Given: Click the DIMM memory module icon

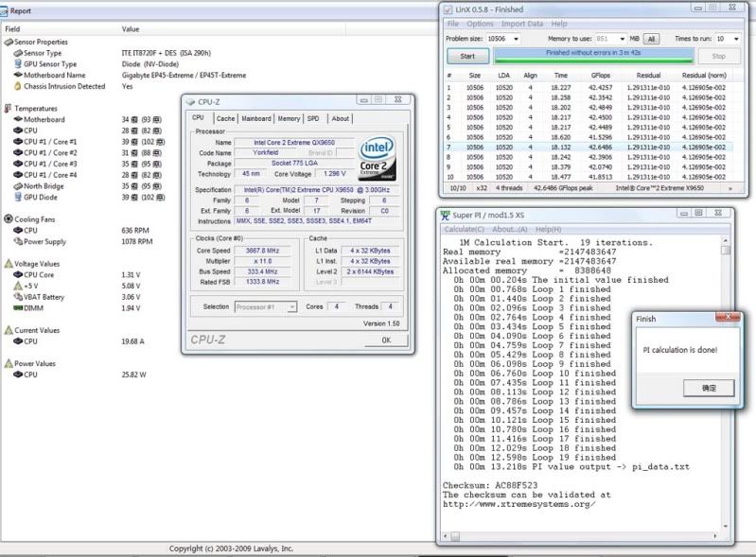Looking at the screenshot, I should tap(18, 308).
